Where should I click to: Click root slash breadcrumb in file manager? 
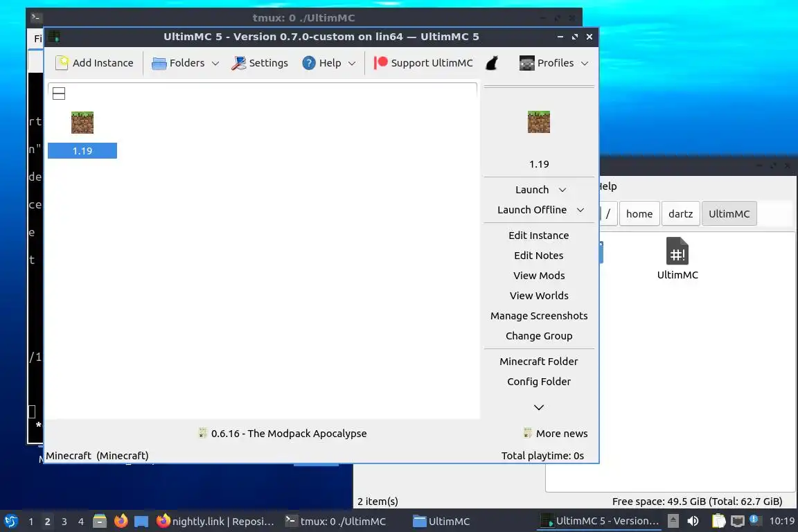(608, 214)
